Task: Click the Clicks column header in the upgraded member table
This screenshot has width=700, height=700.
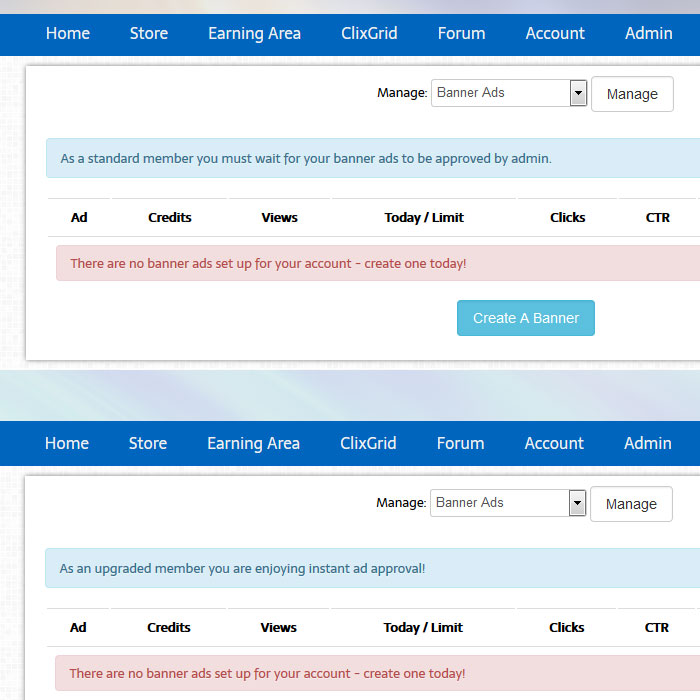Action: 567,627
